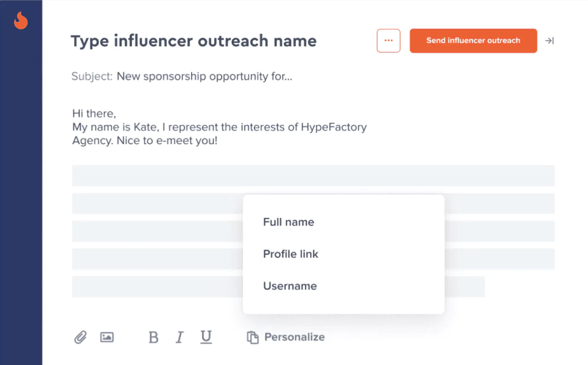The height and width of the screenshot is (365, 588).
Task: Place the cursor in the 'Hi there,' greeting line
Action: tap(94, 113)
